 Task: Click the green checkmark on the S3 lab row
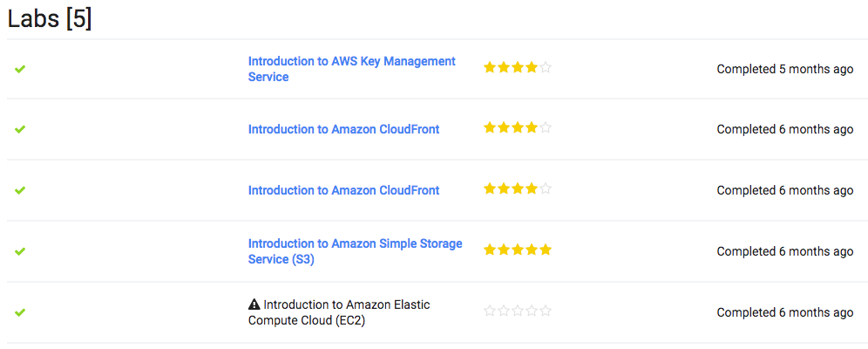coord(20,251)
